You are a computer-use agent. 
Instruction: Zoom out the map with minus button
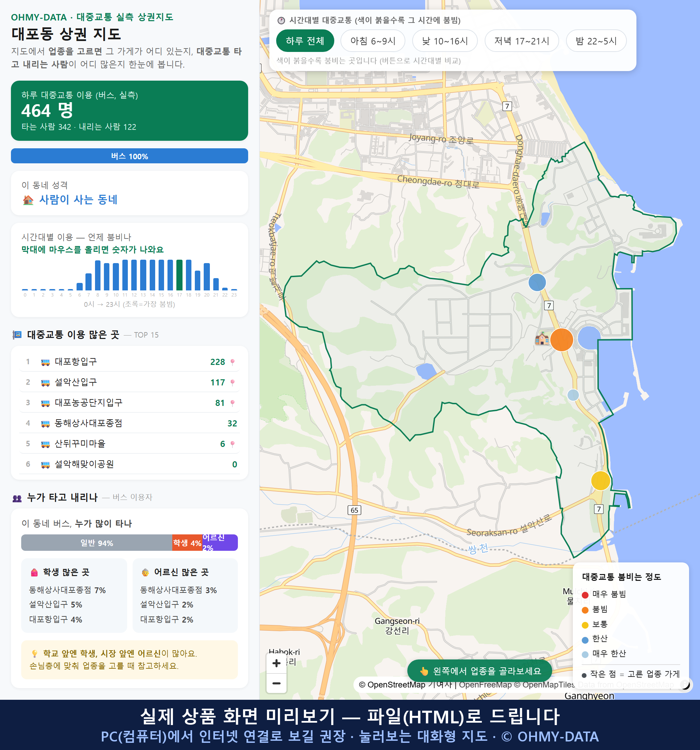tap(277, 683)
